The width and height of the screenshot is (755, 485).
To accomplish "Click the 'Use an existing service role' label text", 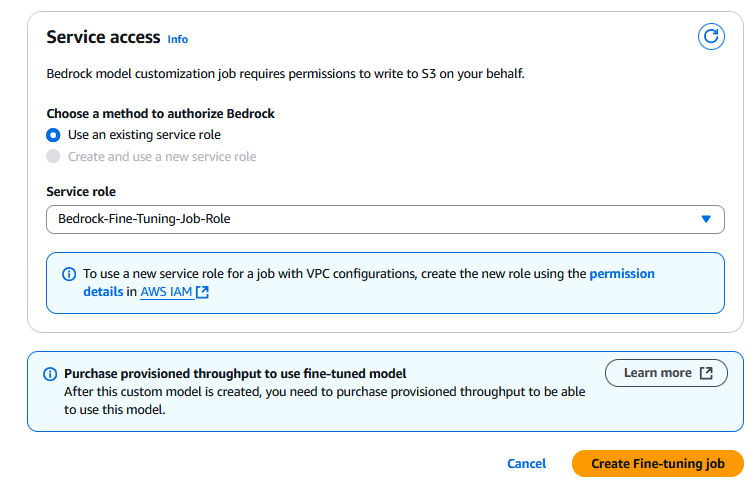I will pyautogui.click(x=144, y=135).
